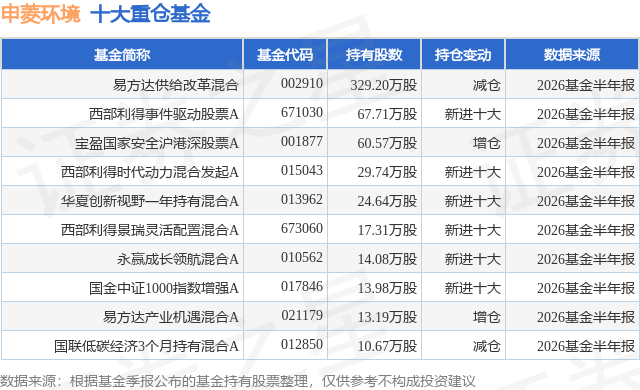Click the 基金代码 column header
The image size is (640, 390).
click(x=285, y=55)
